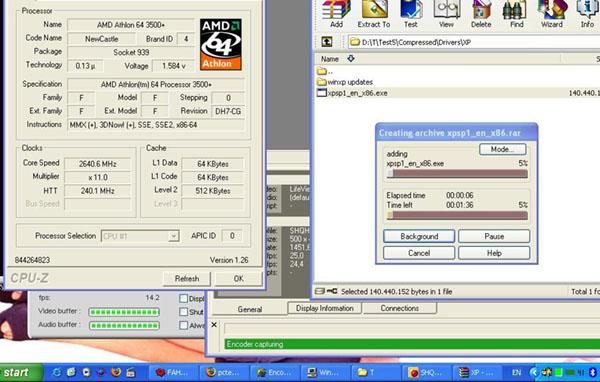Click the CPU-Z Refresh button
The width and height of the screenshot is (600, 382).
click(x=187, y=279)
